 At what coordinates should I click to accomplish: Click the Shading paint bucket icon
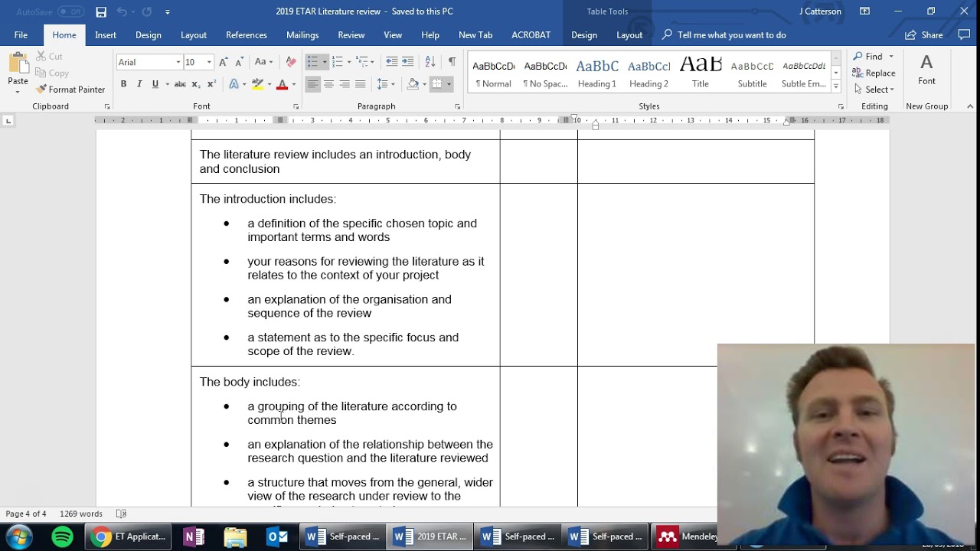pyautogui.click(x=413, y=84)
